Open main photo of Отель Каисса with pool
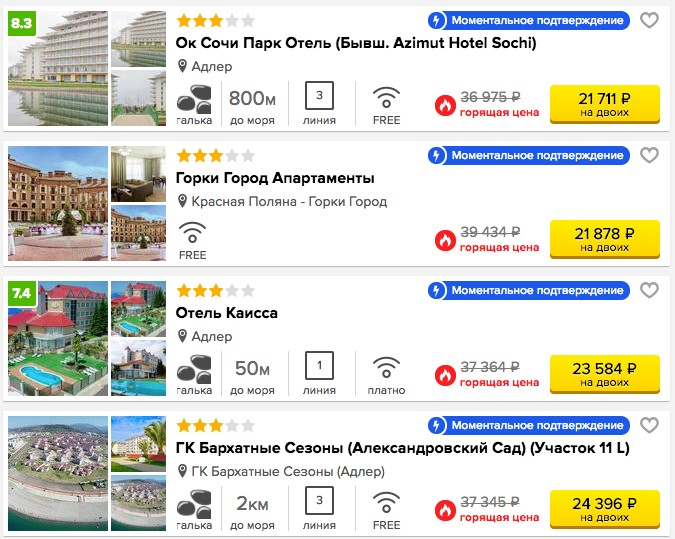Image resolution: width=675 pixels, height=539 pixels. 58,338
